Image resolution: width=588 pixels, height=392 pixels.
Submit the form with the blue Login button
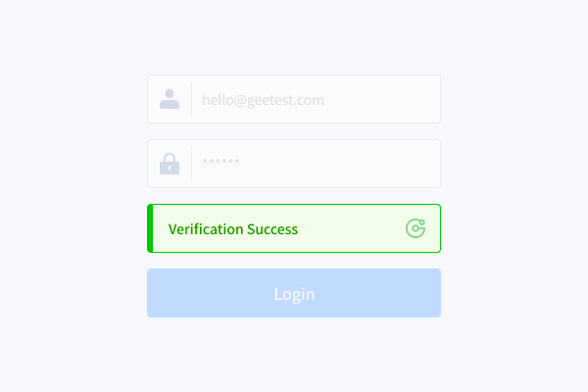pos(294,293)
